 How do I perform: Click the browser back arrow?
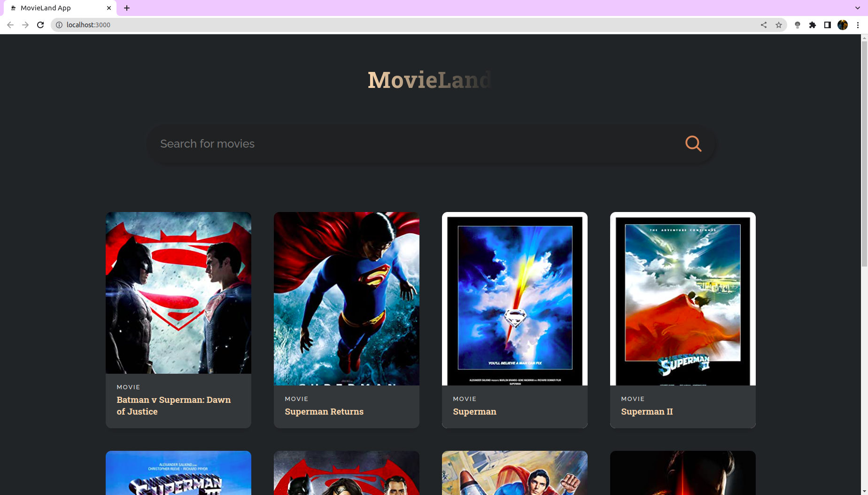click(x=10, y=25)
